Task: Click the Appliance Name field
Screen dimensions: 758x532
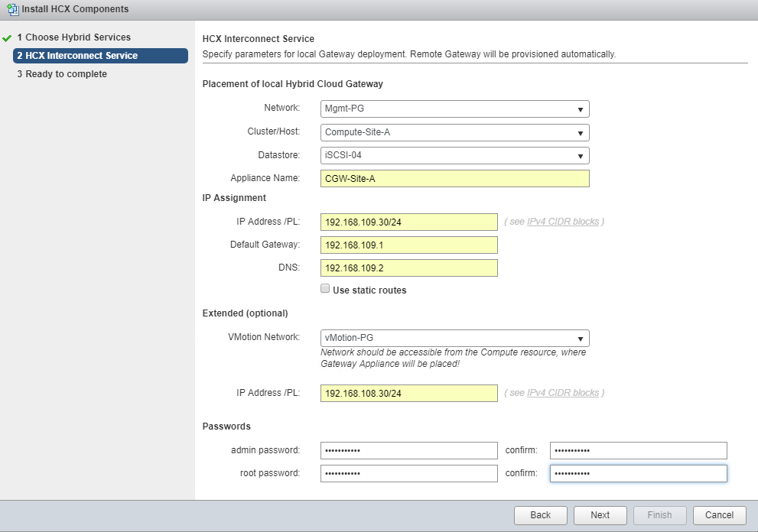Action: (454, 179)
